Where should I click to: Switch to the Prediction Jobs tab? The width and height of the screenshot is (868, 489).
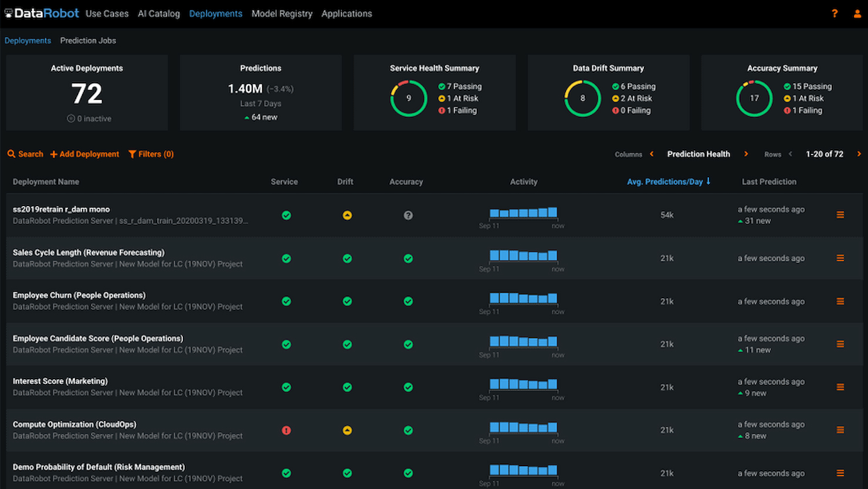pyautogui.click(x=88, y=40)
